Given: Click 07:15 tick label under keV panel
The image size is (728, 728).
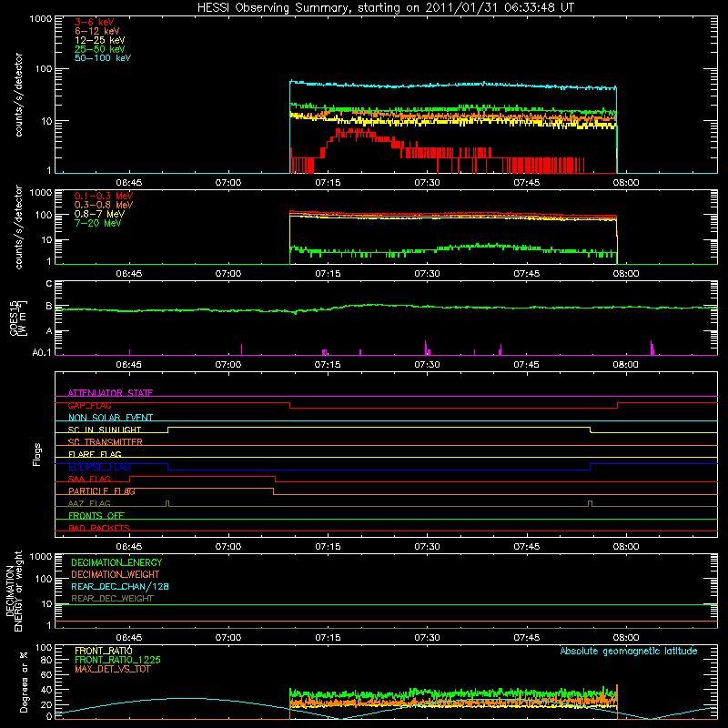Looking at the screenshot, I should [328, 183].
